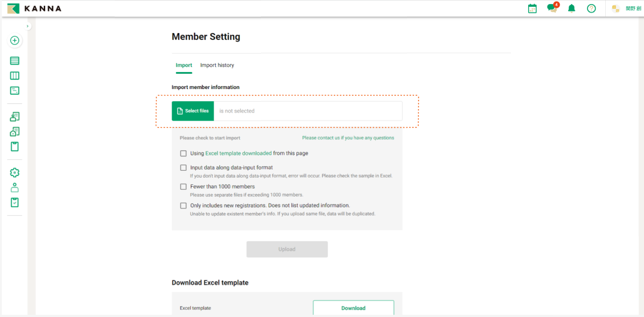The height and width of the screenshot is (317, 644).
Task: Open the clipboard checklist icon in sidebar
Action: (x=15, y=202)
